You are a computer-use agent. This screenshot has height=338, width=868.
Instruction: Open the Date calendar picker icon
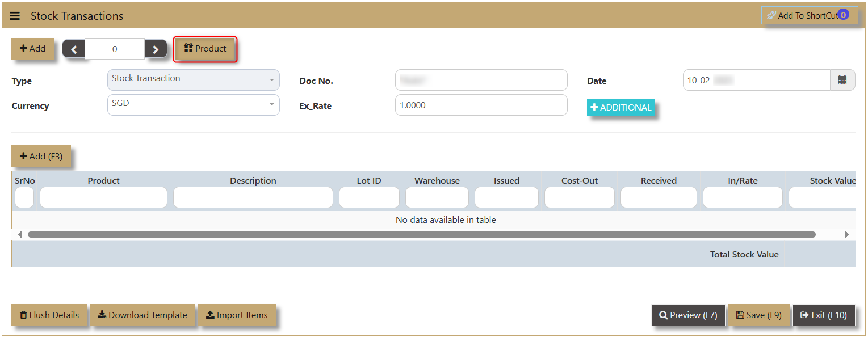(x=842, y=81)
